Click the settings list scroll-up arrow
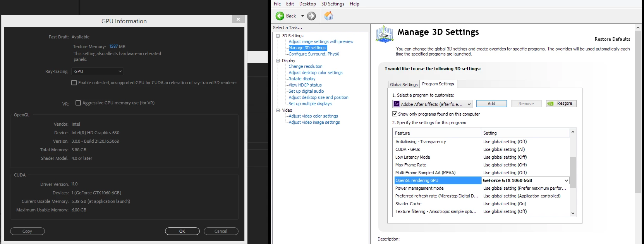Screen dimensions: 644x244 pos(573,132)
